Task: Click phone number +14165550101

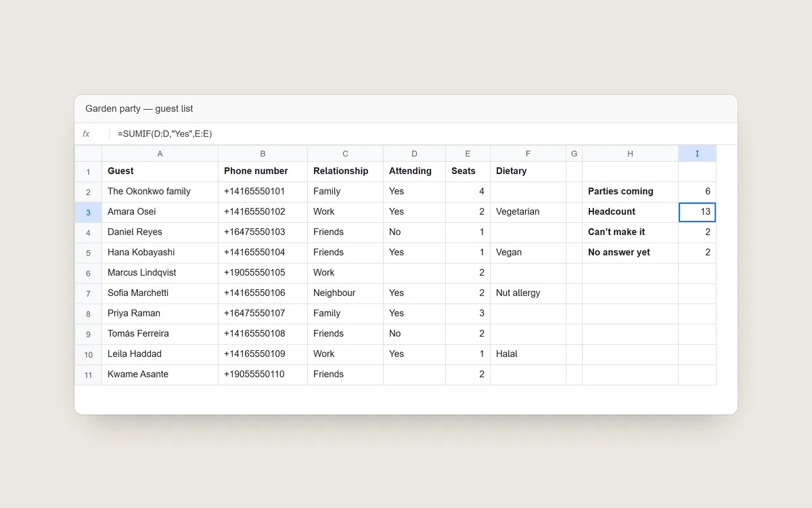Action: 263,192
